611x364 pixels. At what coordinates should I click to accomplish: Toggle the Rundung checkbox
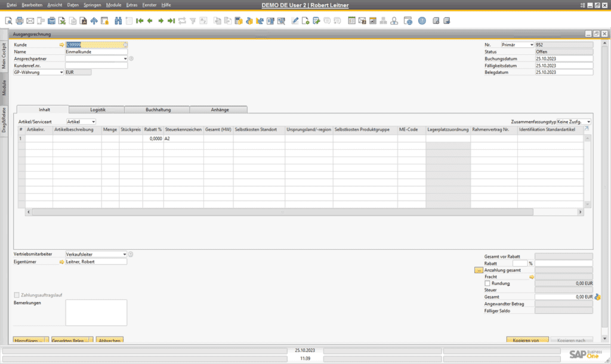coord(487,283)
